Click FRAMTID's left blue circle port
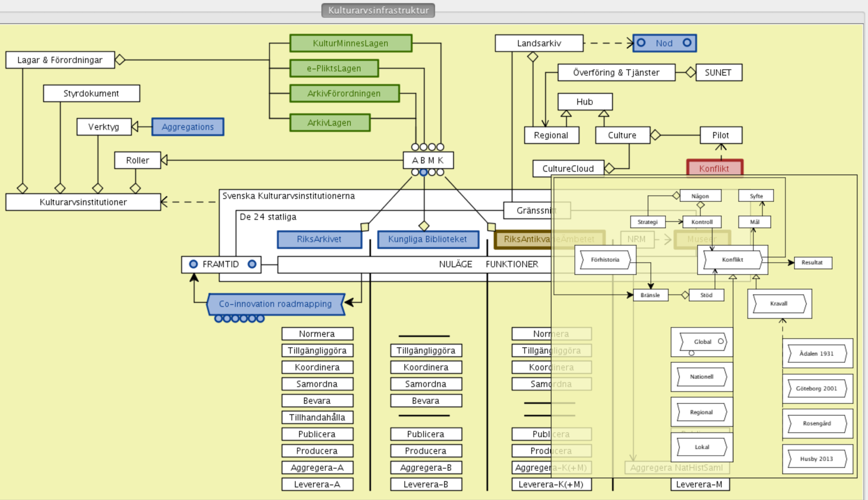The width and height of the screenshot is (868, 500). pos(193,264)
